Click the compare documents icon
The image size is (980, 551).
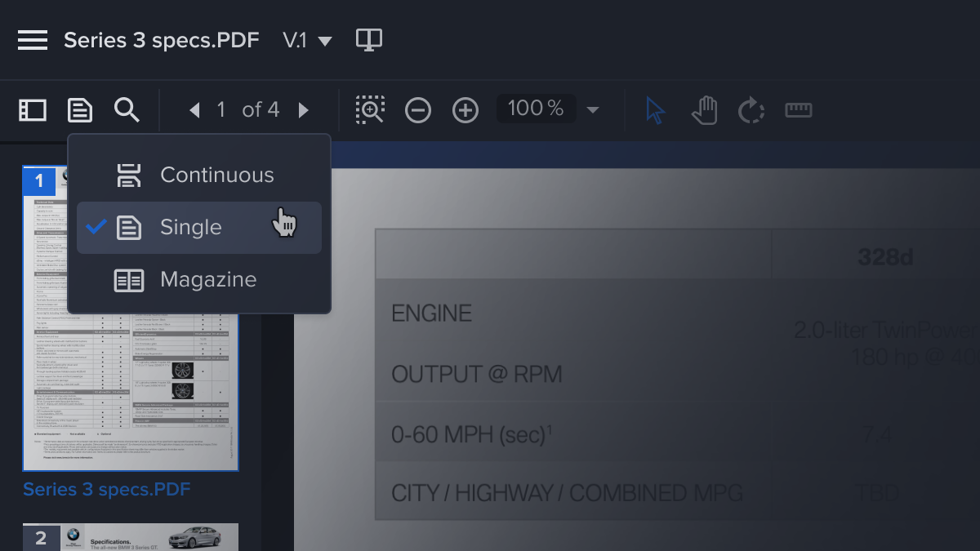pos(369,40)
